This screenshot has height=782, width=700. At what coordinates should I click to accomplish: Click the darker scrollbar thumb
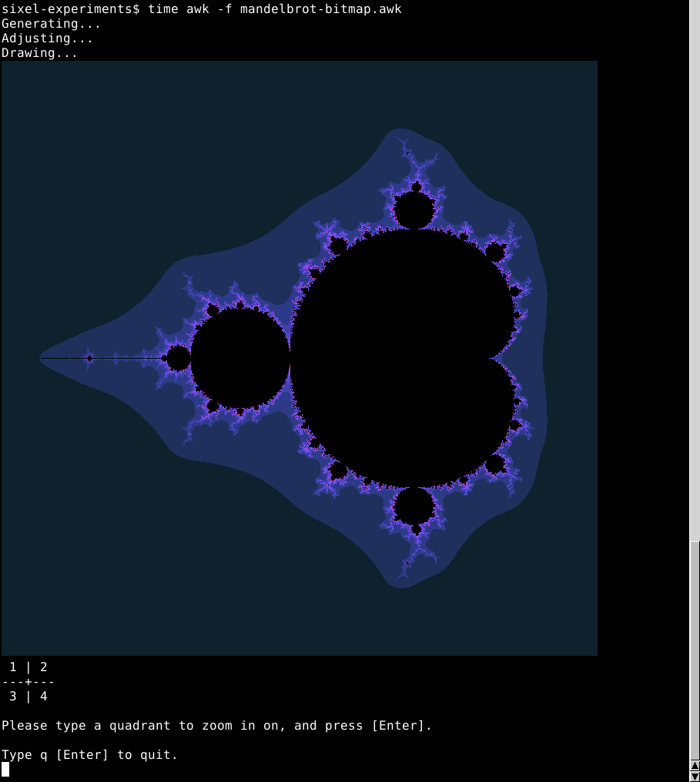695,650
